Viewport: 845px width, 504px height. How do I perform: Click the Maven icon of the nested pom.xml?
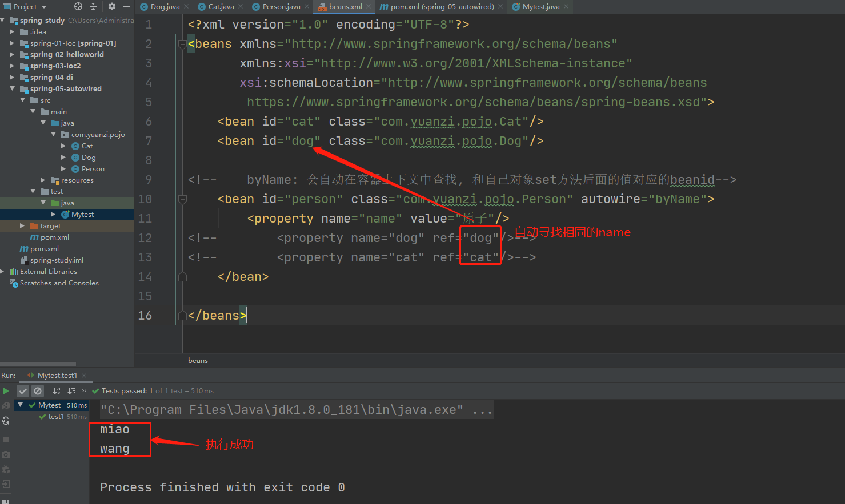34,237
